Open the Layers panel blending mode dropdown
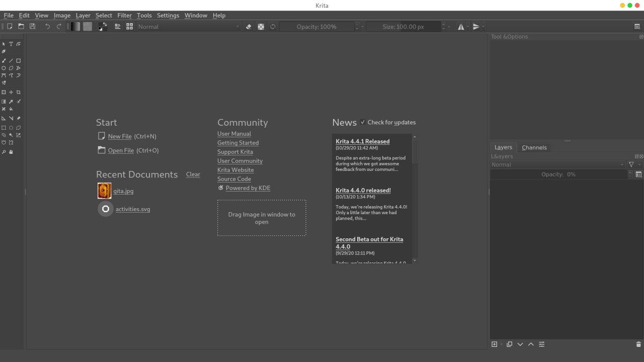 point(557,164)
